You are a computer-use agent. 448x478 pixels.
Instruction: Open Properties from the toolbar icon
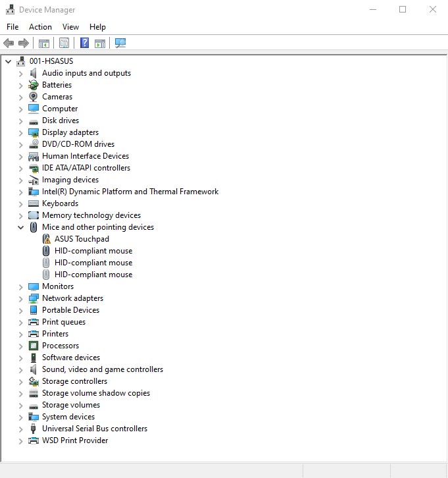(64, 43)
